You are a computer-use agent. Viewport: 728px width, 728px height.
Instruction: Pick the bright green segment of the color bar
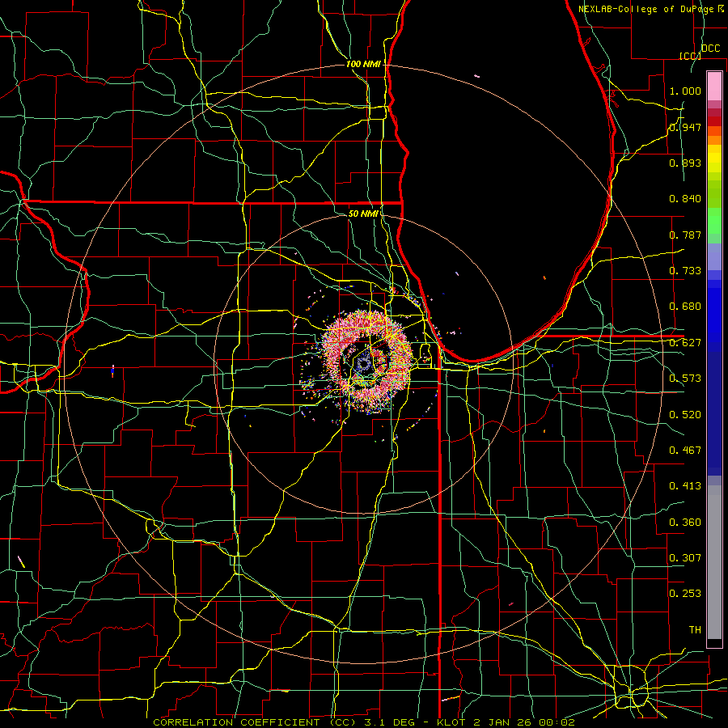pos(714,221)
